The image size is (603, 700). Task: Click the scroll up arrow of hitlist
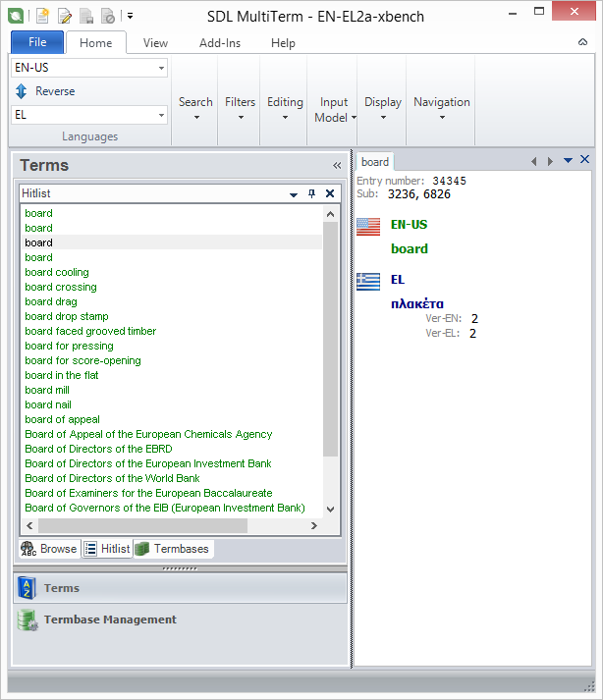331,214
